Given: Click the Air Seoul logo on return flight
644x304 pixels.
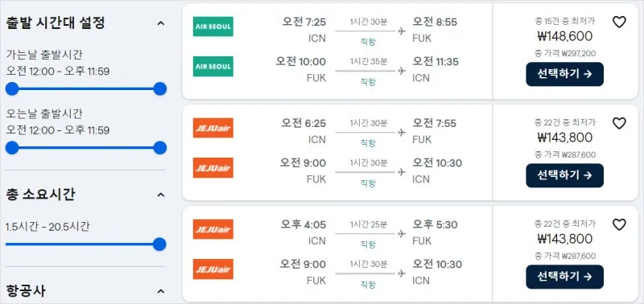Looking at the screenshot, I should (x=213, y=66).
